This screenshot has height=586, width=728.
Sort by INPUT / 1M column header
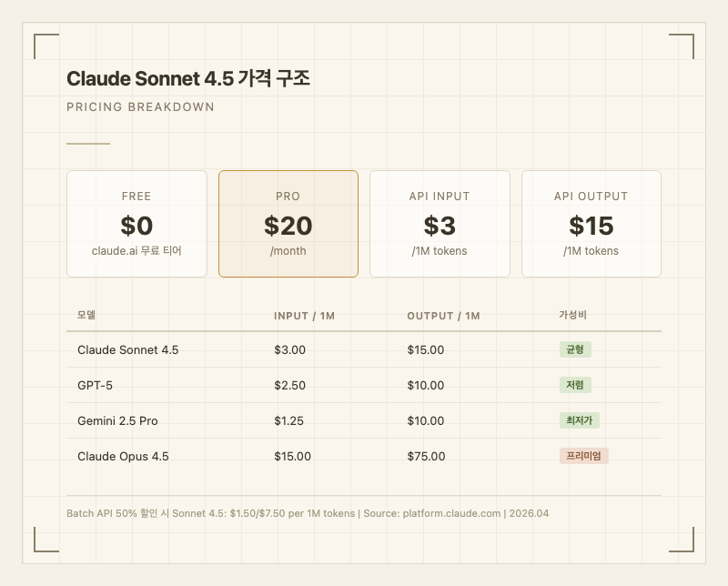click(x=304, y=316)
